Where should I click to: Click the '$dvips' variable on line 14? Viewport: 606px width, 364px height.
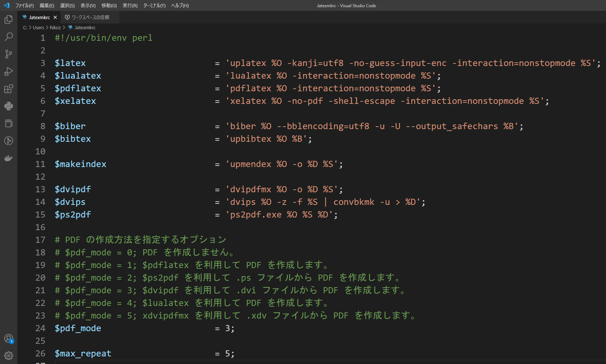click(x=70, y=202)
